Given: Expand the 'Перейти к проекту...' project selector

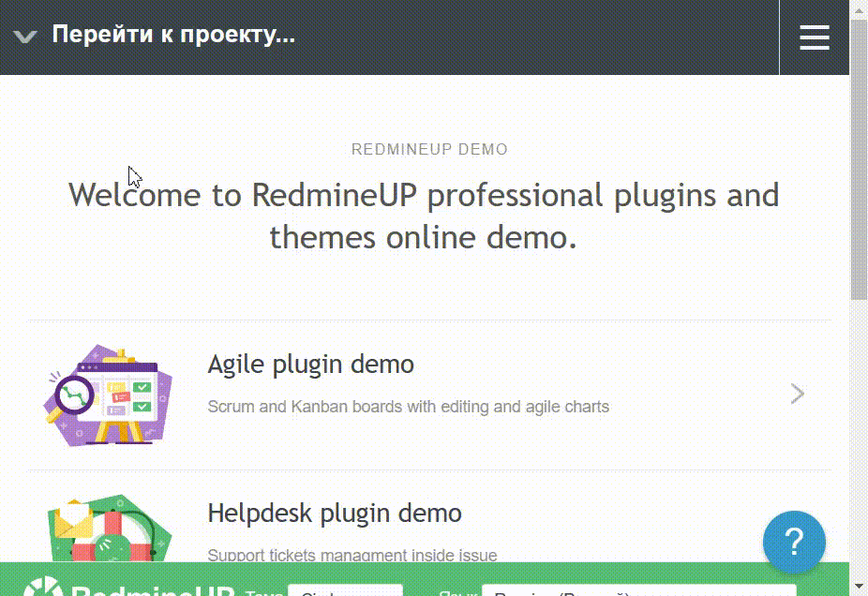Looking at the screenshot, I should [x=173, y=36].
